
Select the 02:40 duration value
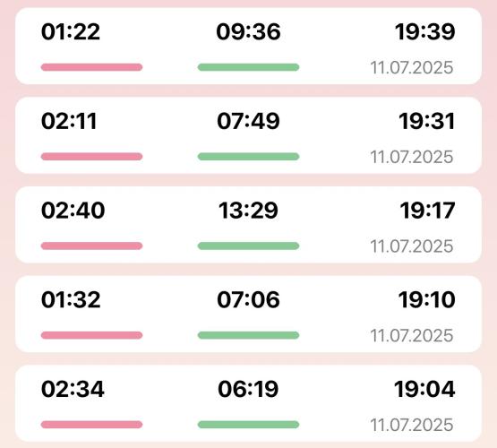(x=73, y=211)
